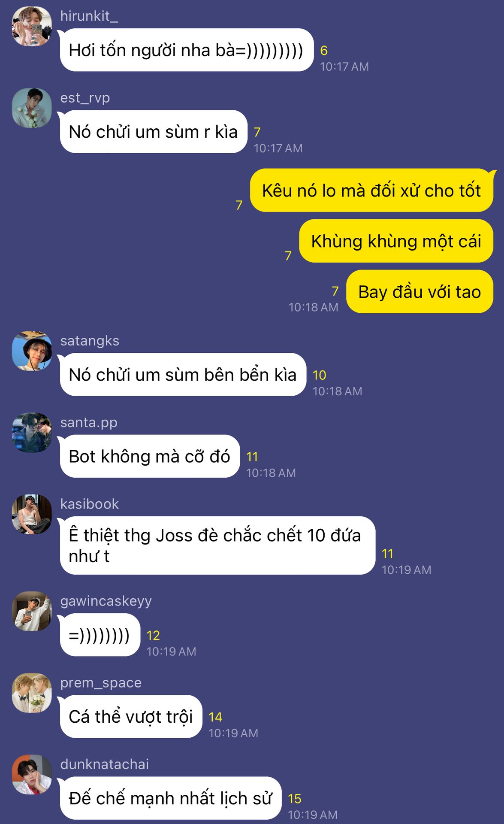Tap own message 'Bay đầu với tao'
Image resolution: width=504 pixels, height=824 pixels.
(x=419, y=292)
